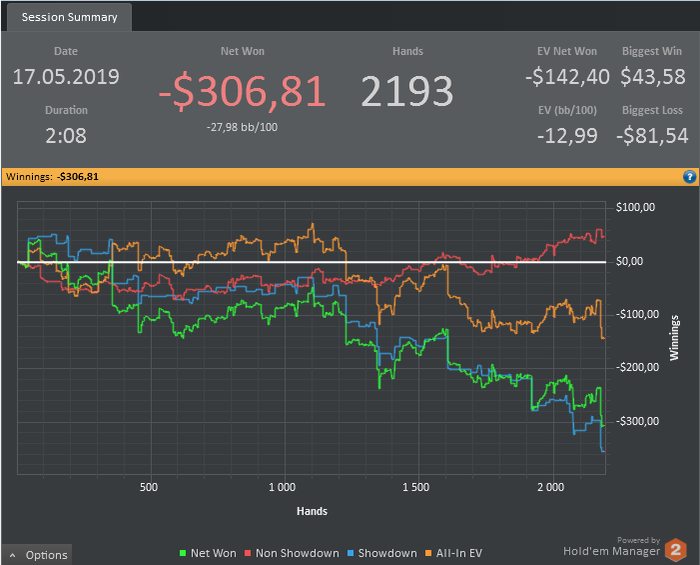Click the green Net Won legend swatch
Viewport: 700px width, 565px height.
[183, 553]
